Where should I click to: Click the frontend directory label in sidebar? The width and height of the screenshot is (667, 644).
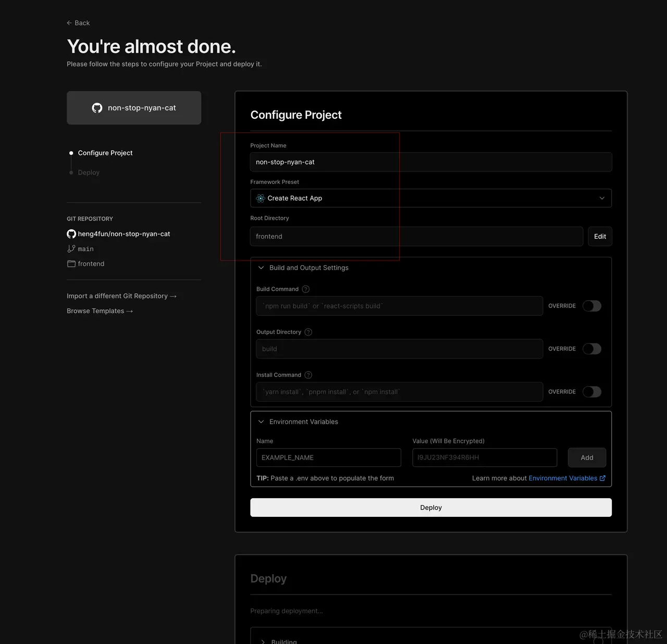pos(91,264)
